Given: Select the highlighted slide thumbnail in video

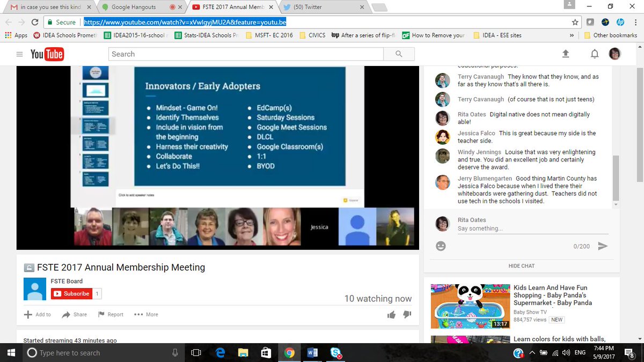Looking at the screenshot, I should tap(96, 125).
